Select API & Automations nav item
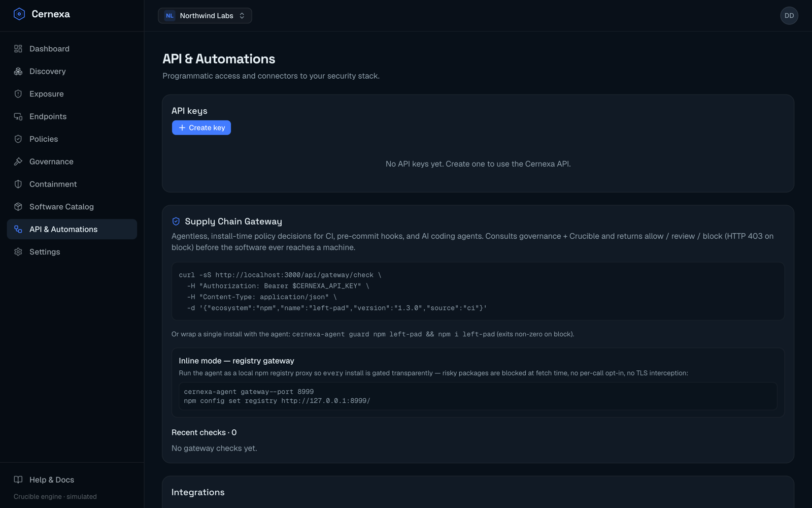Screen dimensions: 812x508 click(x=72, y=229)
